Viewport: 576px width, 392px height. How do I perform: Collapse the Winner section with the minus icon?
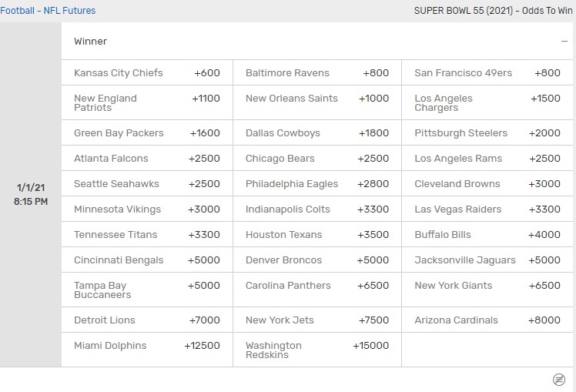[x=564, y=42]
